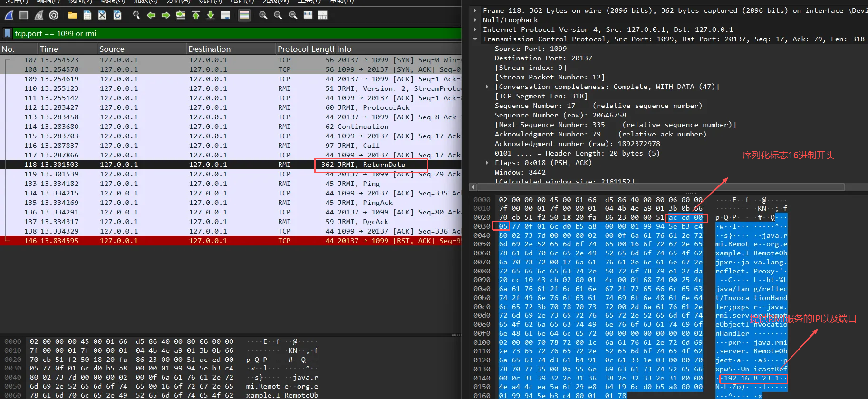Viewport: 868px width, 399px height.
Task: Restart the current capture
Action: click(x=39, y=15)
